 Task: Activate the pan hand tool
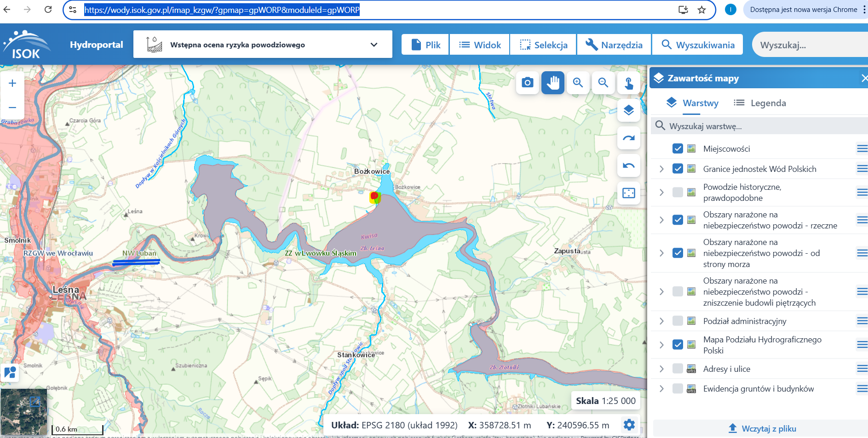tap(552, 83)
